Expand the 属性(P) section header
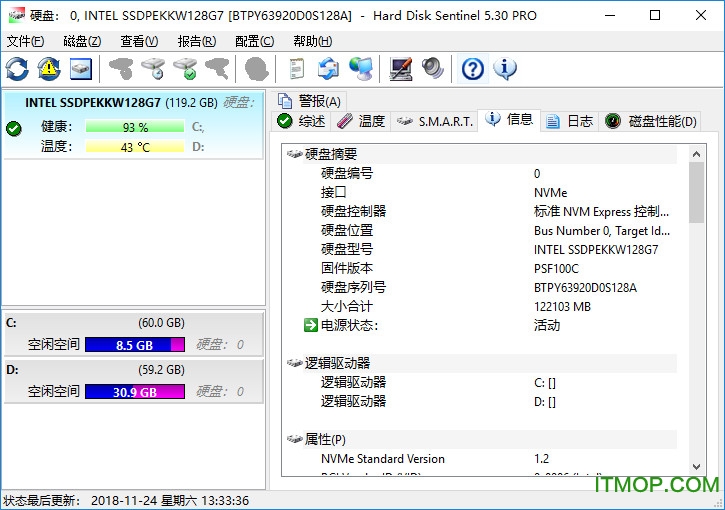The image size is (725, 510). (x=324, y=439)
